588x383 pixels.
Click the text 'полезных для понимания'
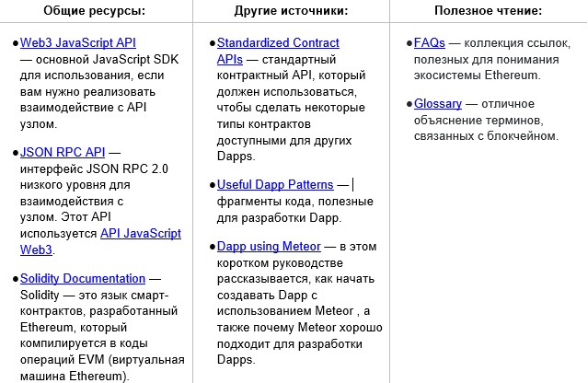487,59
